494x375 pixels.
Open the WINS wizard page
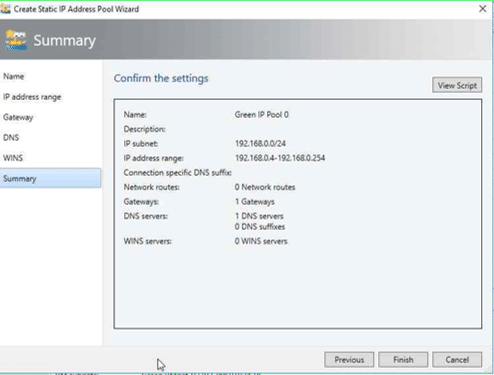(x=13, y=158)
